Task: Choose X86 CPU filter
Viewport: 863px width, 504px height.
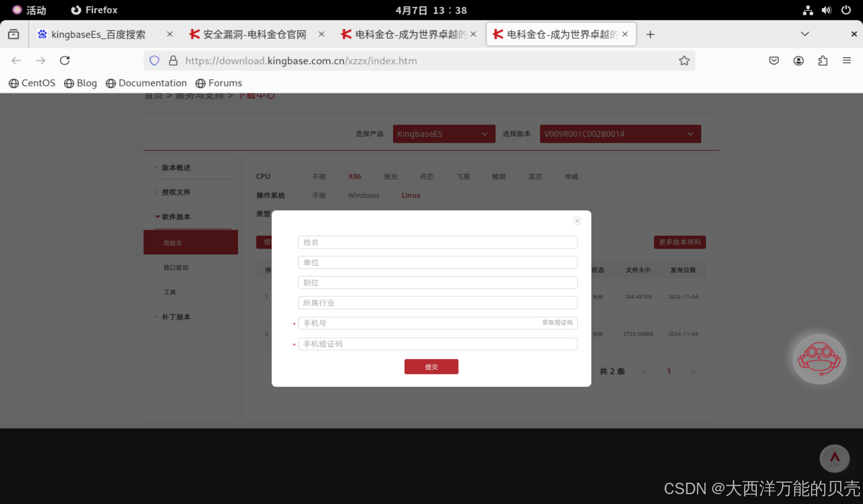Action: [354, 177]
